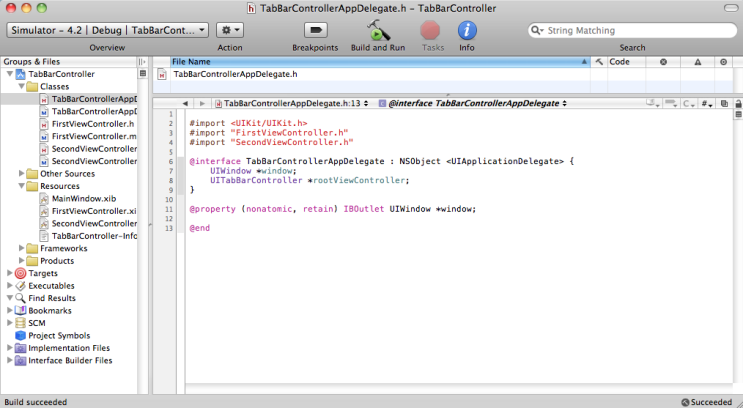Image resolution: width=743 pixels, height=408 pixels.
Task: Expand the SCM group
Action: (9, 323)
